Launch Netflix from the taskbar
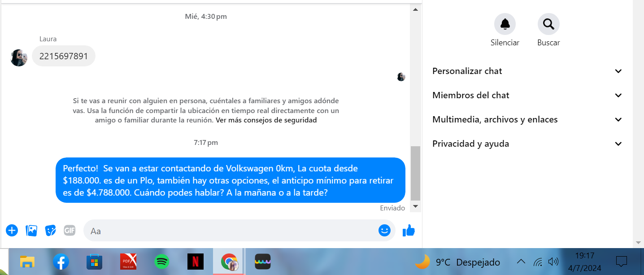Screen dimensions: 644x275 tap(195, 262)
